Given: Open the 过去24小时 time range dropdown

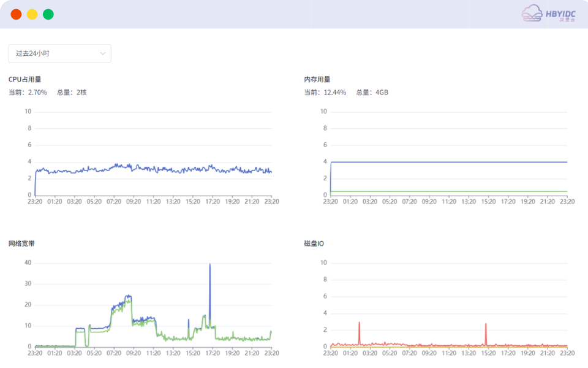Looking at the screenshot, I should [x=59, y=53].
